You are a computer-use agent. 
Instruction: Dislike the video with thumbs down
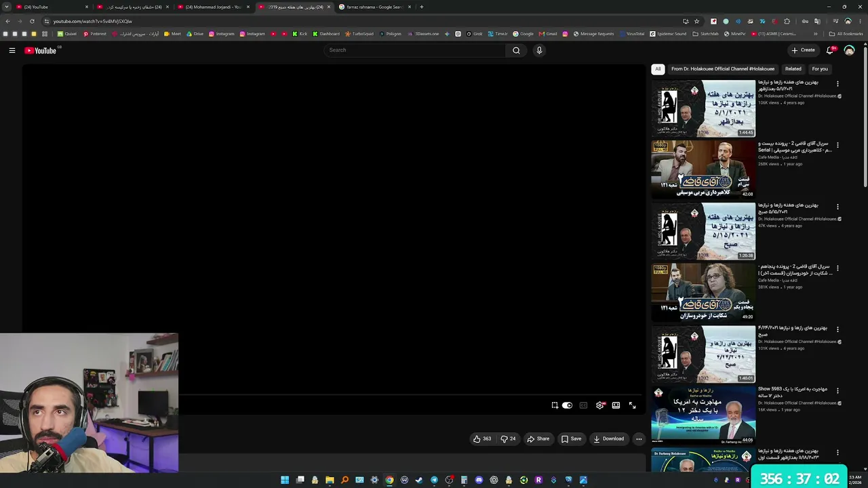(508, 439)
